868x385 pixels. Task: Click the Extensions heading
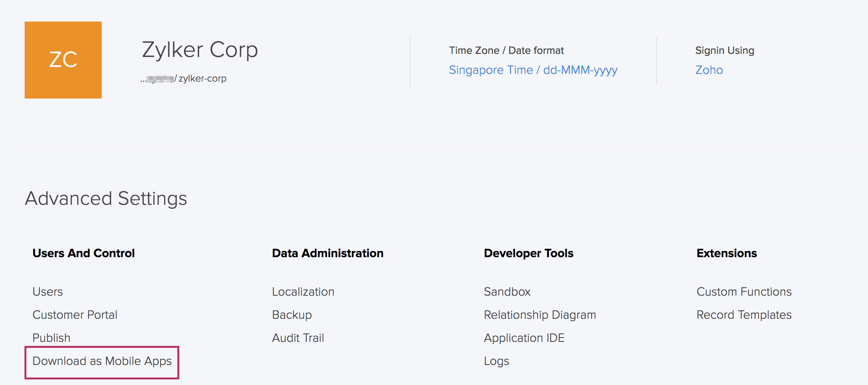(x=727, y=253)
